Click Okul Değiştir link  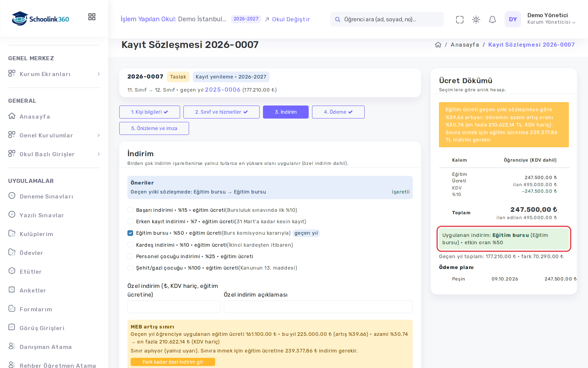click(287, 19)
